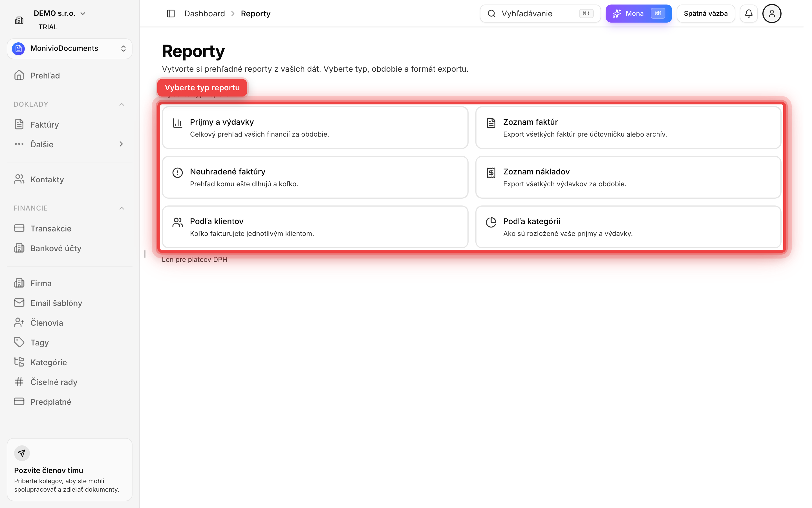Open the Mona assistant button

pyautogui.click(x=639, y=14)
